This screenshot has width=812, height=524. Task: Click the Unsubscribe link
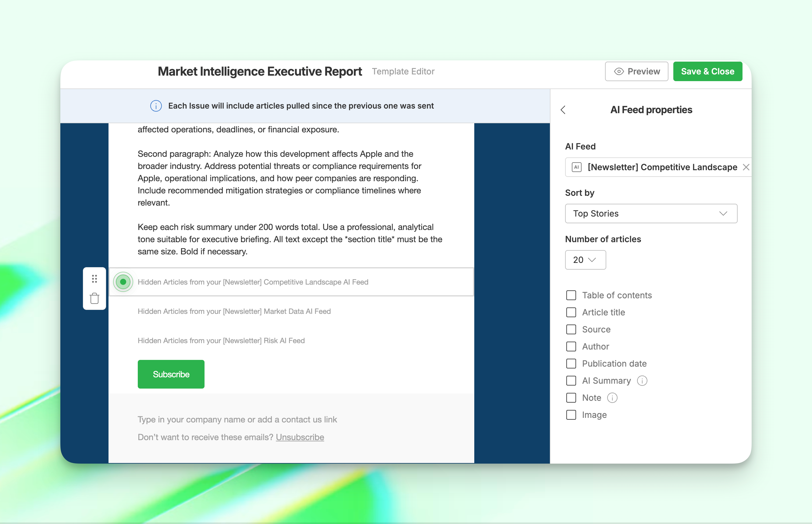tap(300, 437)
